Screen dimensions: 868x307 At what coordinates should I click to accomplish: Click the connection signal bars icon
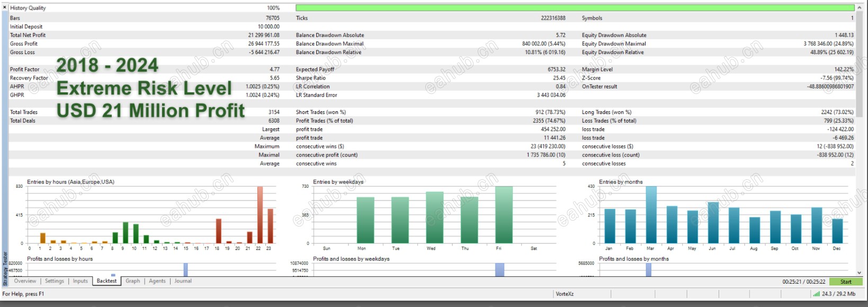click(816, 294)
